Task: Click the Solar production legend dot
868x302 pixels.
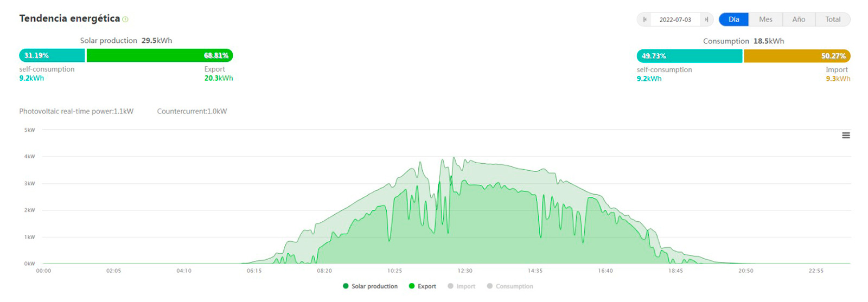Action: [346, 286]
